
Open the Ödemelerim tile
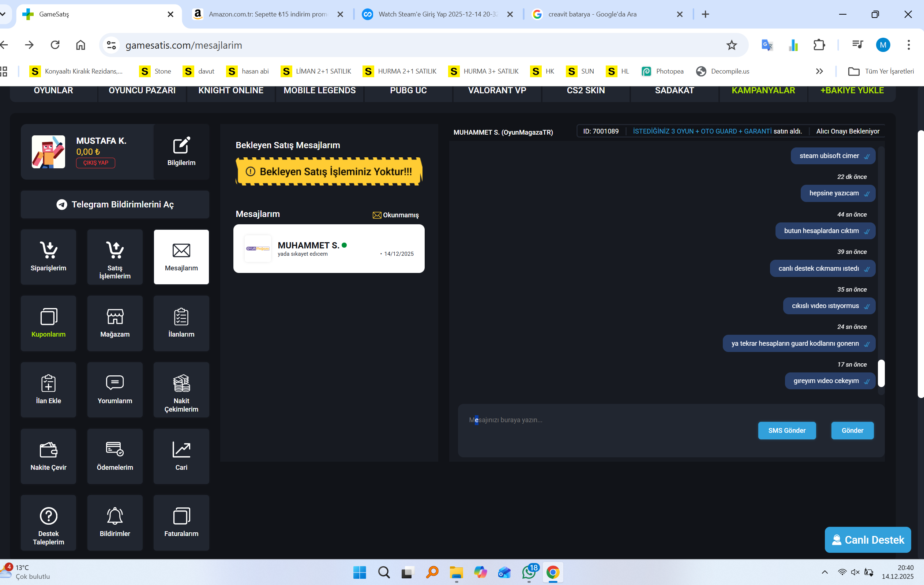click(x=115, y=456)
